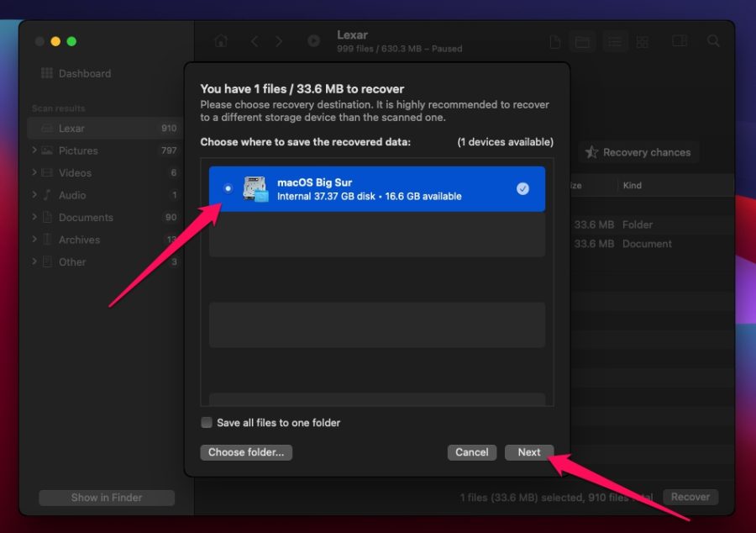Select Audio category in sidebar
This screenshot has width=756, height=533.
105,195
